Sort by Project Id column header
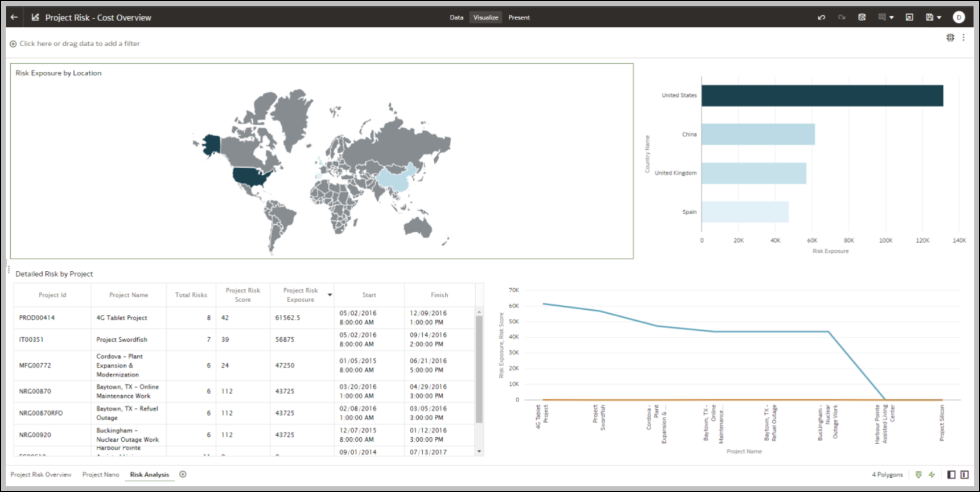 click(x=52, y=295)
